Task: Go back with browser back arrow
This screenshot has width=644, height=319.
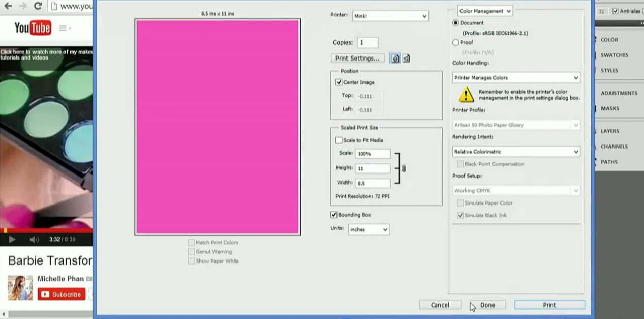Action: (x=8, y=6)
